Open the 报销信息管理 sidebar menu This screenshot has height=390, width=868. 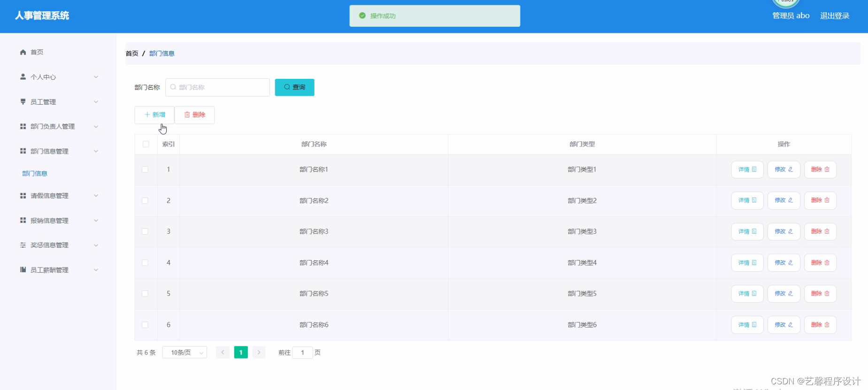pos(58,221)
